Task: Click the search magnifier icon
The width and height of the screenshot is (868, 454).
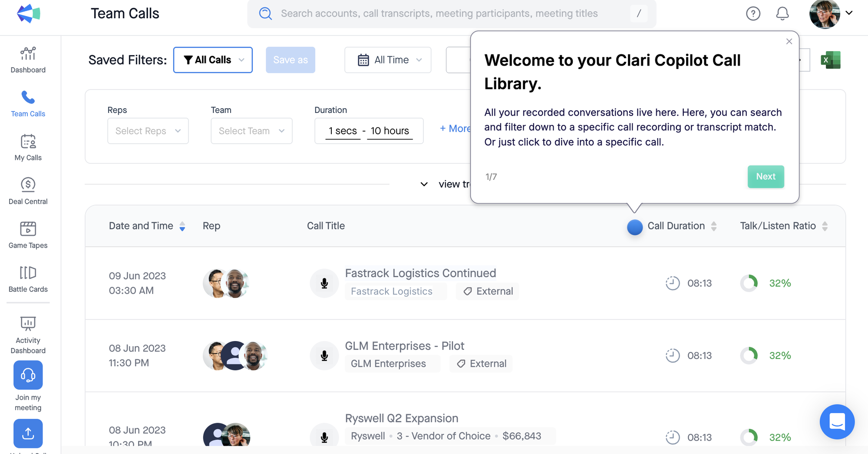Action: [265, 13]
